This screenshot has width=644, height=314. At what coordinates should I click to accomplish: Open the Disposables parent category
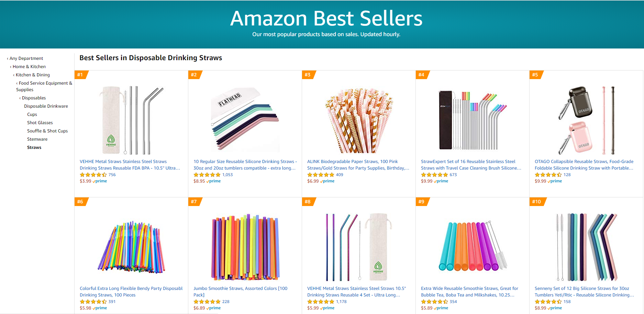point(34,98)
